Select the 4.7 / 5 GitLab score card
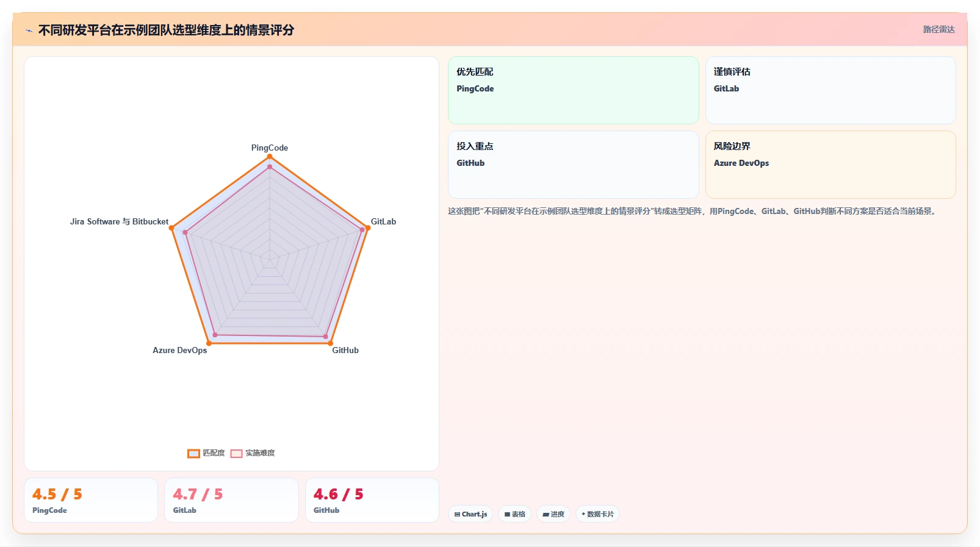Screen dimensions: 980x547 tap(231, 500)
